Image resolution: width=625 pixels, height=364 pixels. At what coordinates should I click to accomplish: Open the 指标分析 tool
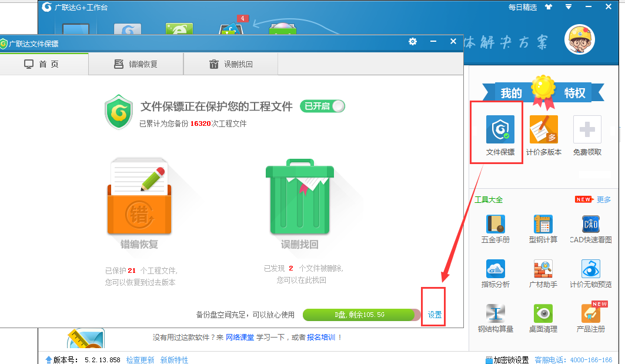(496, 269)
